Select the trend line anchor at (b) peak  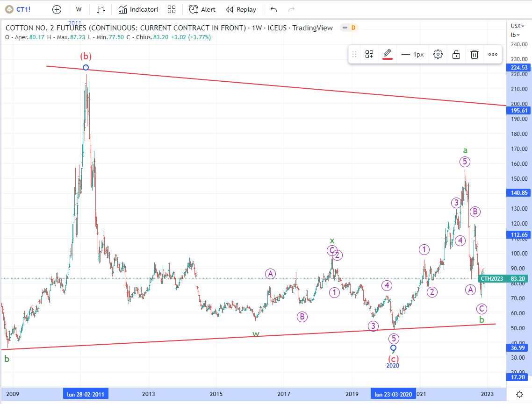[86, 67]
